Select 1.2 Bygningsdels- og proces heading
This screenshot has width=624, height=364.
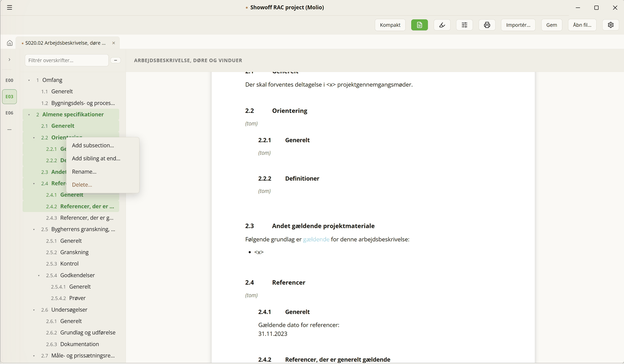[x=71, y=103]
